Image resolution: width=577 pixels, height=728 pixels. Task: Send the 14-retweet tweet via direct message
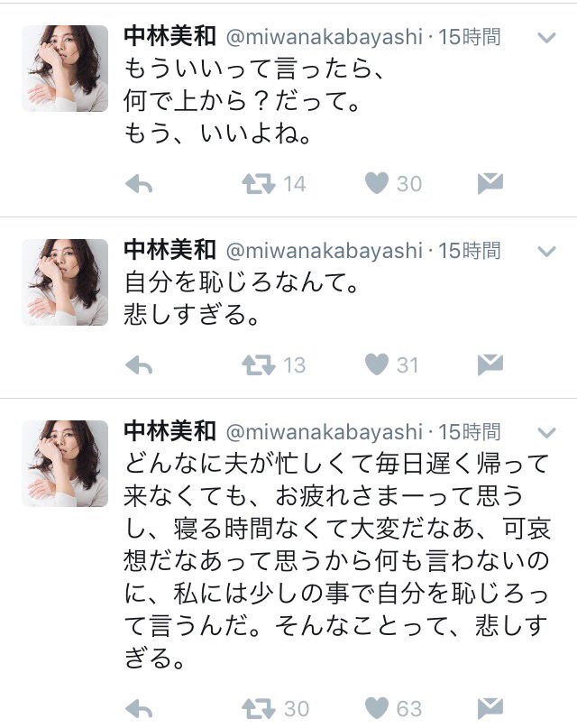(x=490, y=183)
